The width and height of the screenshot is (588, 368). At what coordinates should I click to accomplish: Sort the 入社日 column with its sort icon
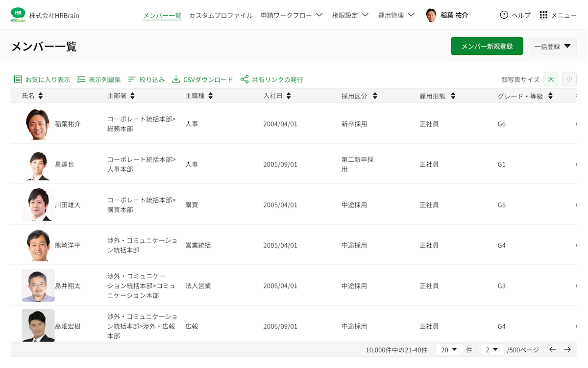coord(288,96)
